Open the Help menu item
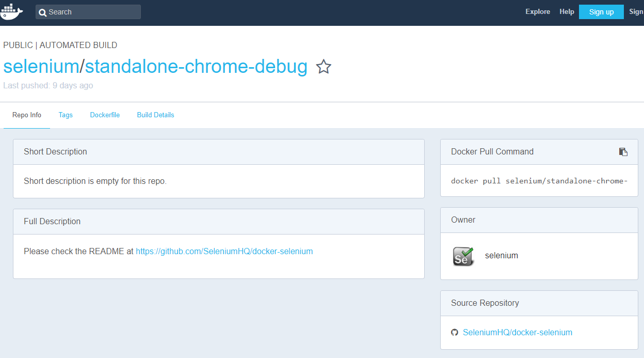644x358 pixels. 567,12
